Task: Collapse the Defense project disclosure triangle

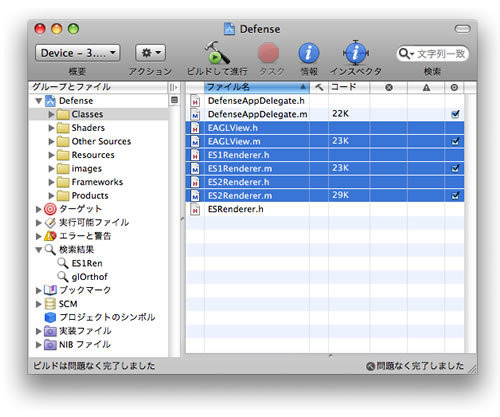Action: pos(39,101)
